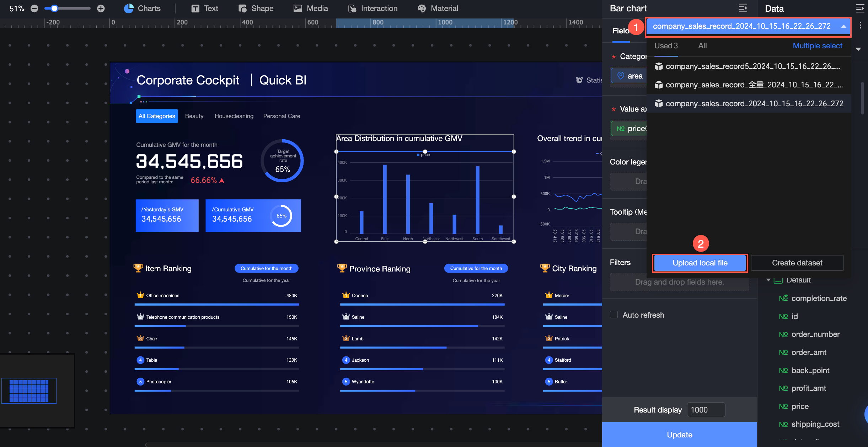Click the zoom out minus icon
This screenshot has height=447, width=868.
(x=34, y=9)
